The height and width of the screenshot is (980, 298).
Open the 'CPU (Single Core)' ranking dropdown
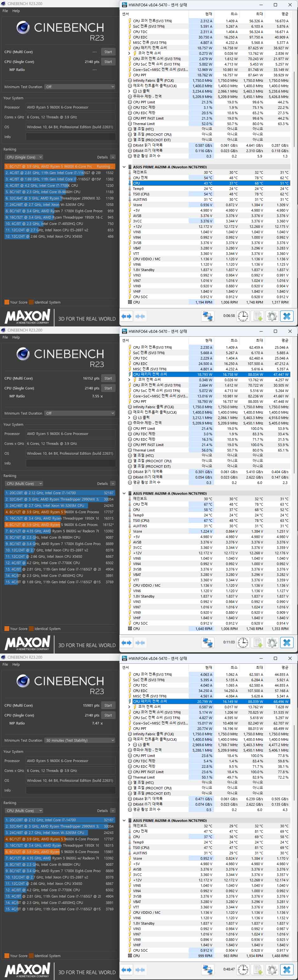(24, 157)
